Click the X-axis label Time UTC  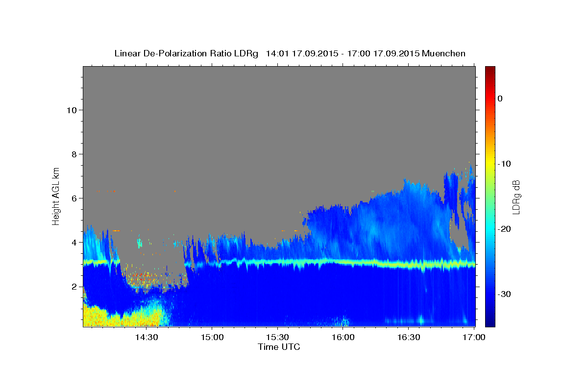tap(279, 347)
